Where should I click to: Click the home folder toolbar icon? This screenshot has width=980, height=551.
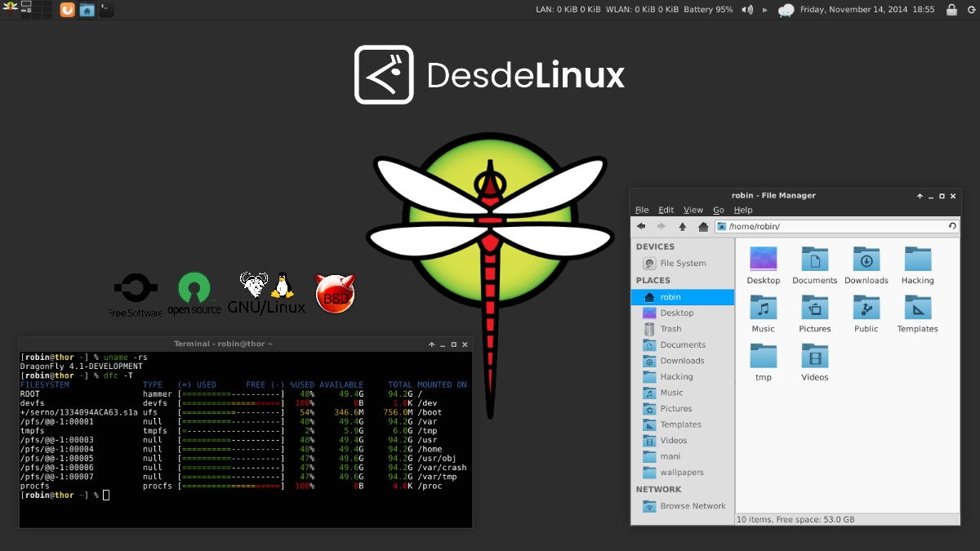(x=703, y=226)
